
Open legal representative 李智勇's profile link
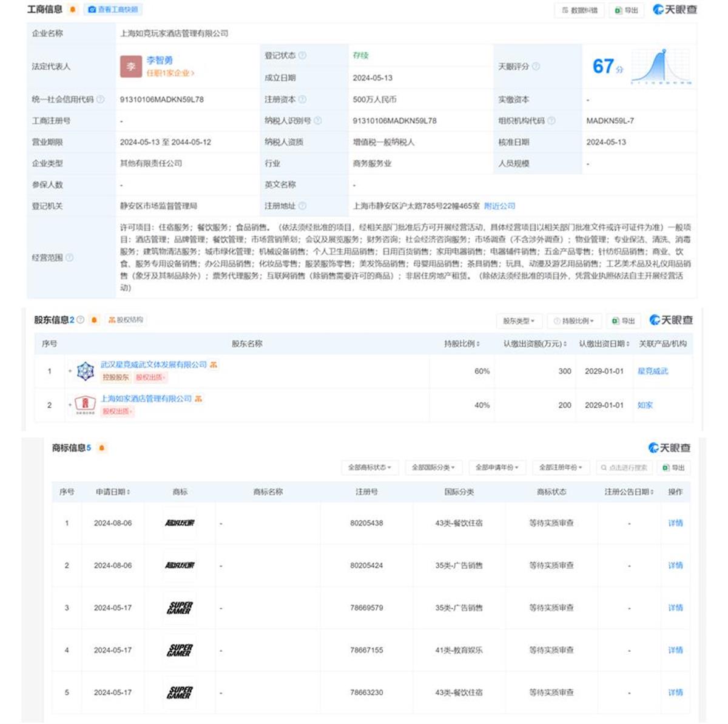click(160, 60)
